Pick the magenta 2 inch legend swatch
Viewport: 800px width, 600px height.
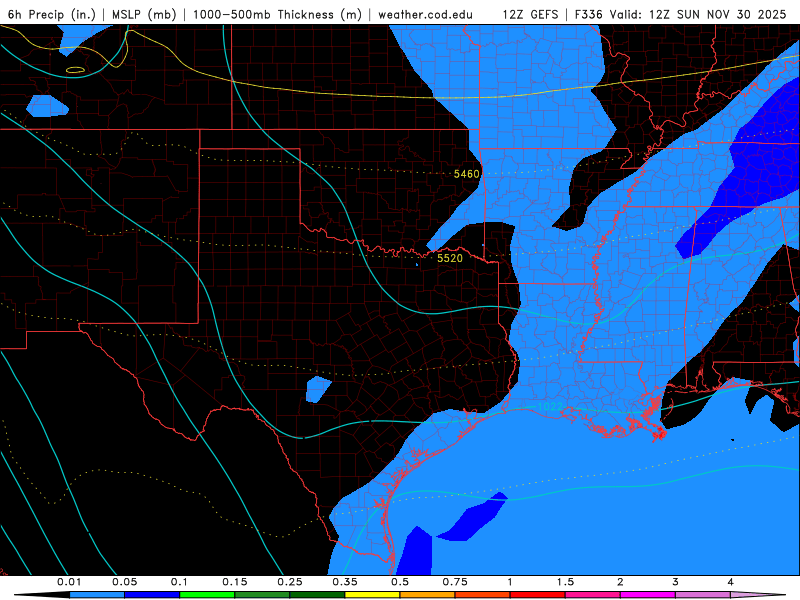click(648, 595)
